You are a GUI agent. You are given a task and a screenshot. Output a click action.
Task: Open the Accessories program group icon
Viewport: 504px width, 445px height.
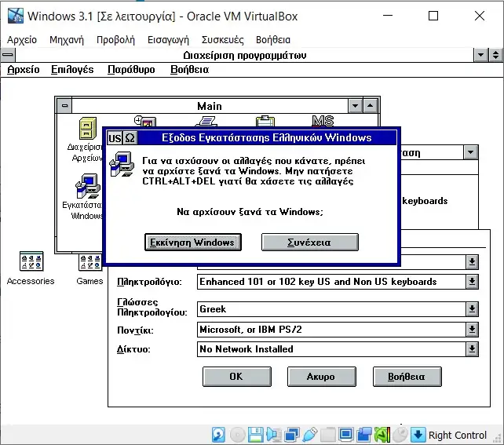31,261
